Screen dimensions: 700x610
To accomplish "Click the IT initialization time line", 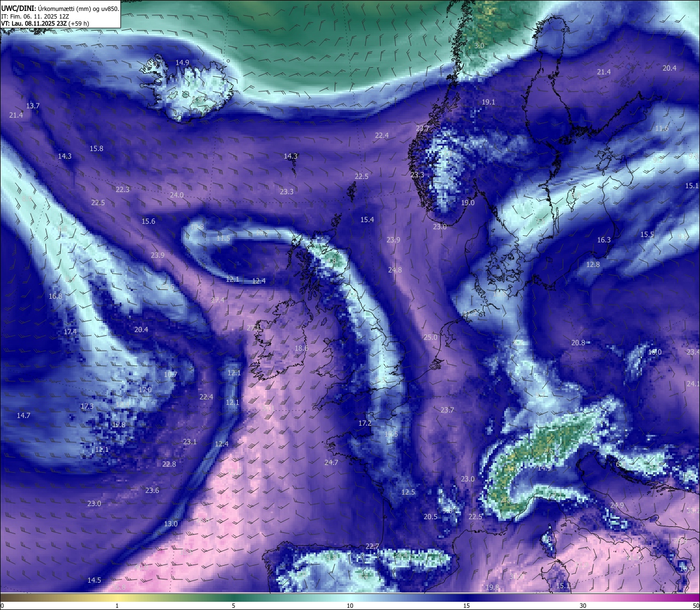I will point(36,16).
